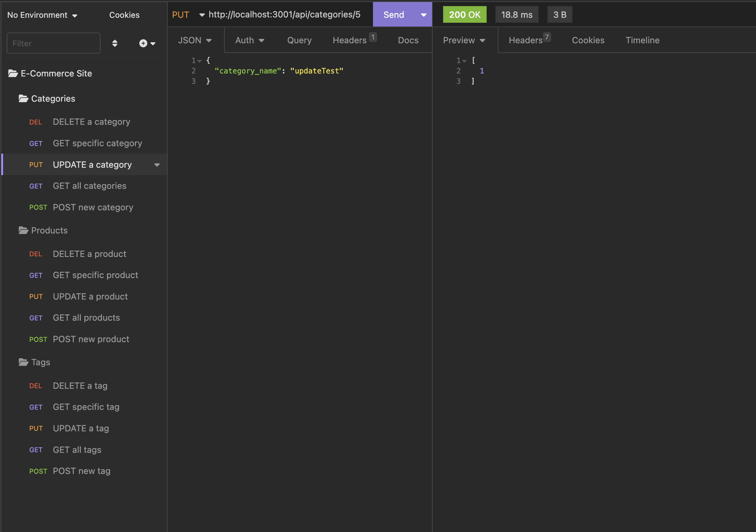Open the Preview mode dropdown
This screenshot has height=532, width=756.
click(464, 40)
